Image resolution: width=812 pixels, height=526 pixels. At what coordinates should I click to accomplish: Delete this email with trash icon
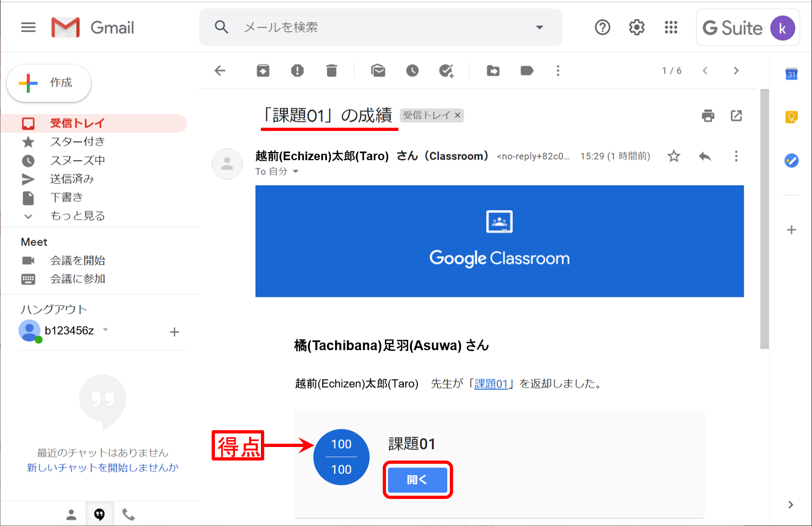pos(332,70)
